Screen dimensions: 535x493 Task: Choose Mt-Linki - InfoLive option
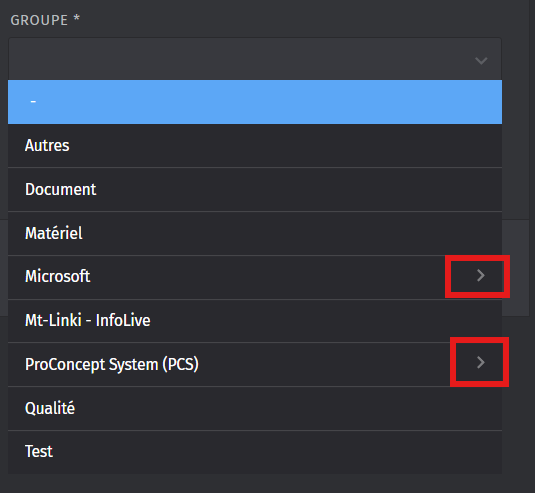pos(255,321)
